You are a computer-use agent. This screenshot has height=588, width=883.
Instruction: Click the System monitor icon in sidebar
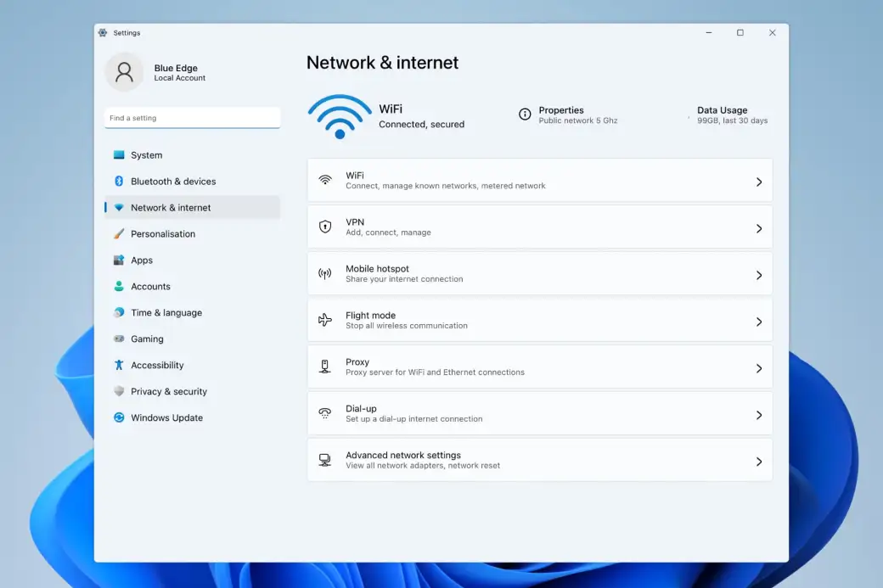[x=119, y=154]
